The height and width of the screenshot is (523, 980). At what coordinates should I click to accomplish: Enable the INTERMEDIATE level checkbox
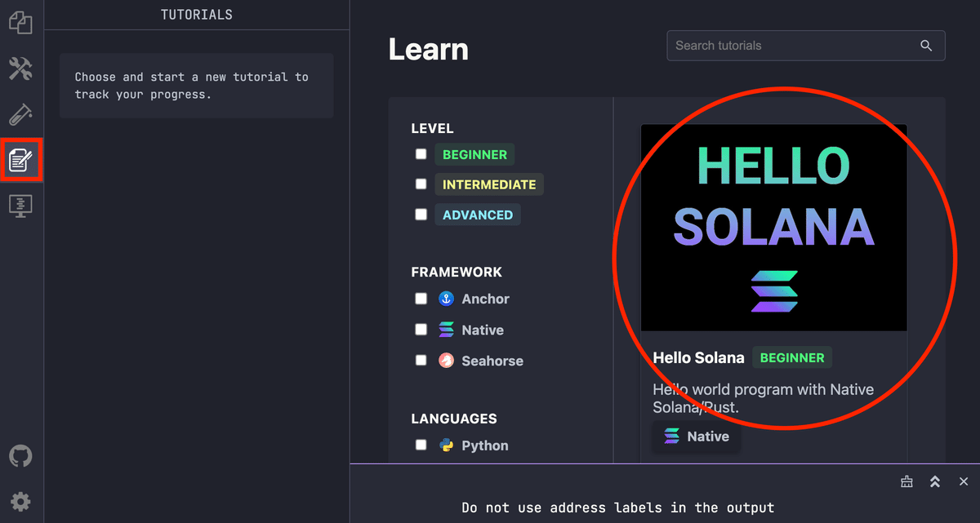421,184
